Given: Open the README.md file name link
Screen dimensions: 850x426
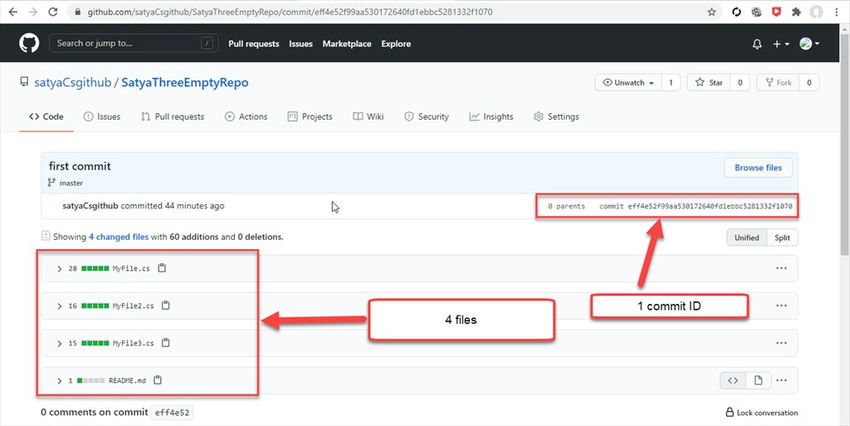Looking at the screenshot, I should [127, 380].
